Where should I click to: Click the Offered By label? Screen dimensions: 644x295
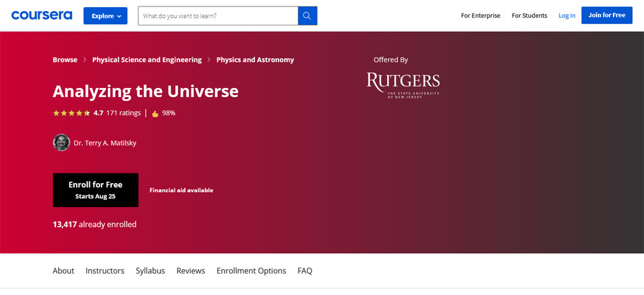390,60
